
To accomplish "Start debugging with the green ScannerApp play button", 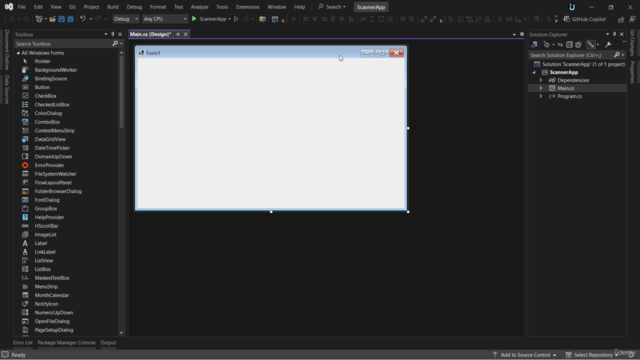I will coord(194,19).
